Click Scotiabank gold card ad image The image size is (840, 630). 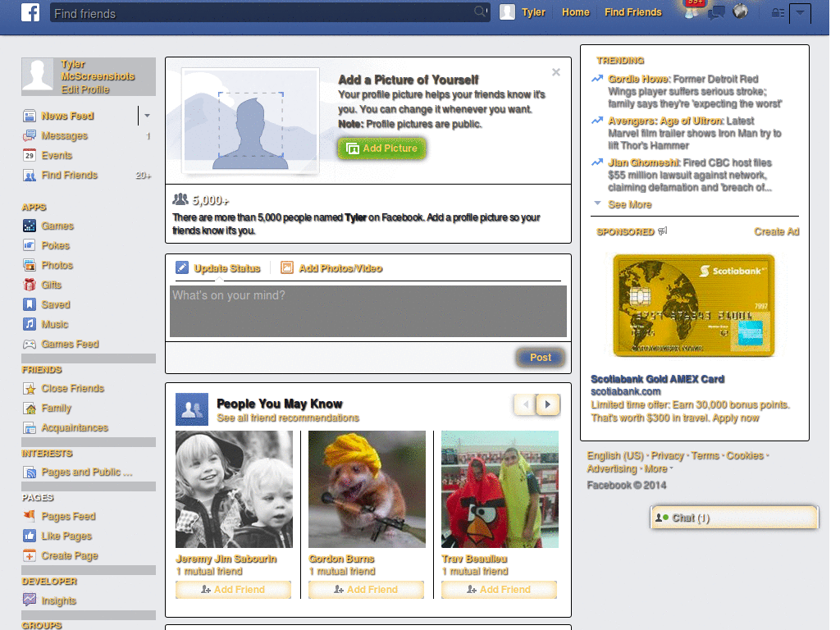coord(694,306)
